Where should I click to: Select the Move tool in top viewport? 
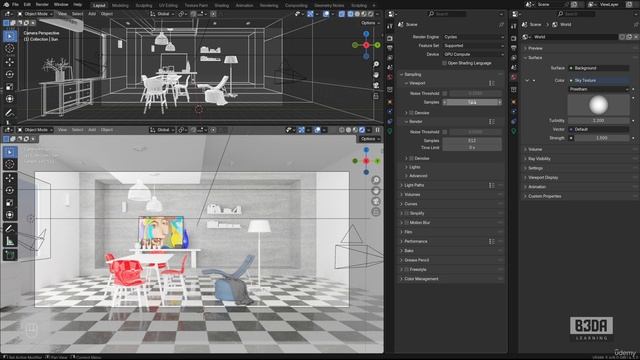[x=9, y=62]
